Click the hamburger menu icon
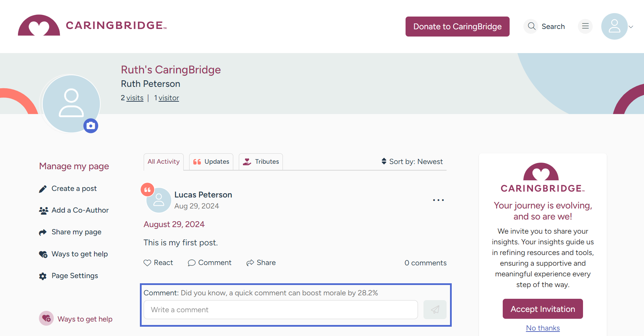The width and height of the screenshot is (644, 336). click(585, 26)
